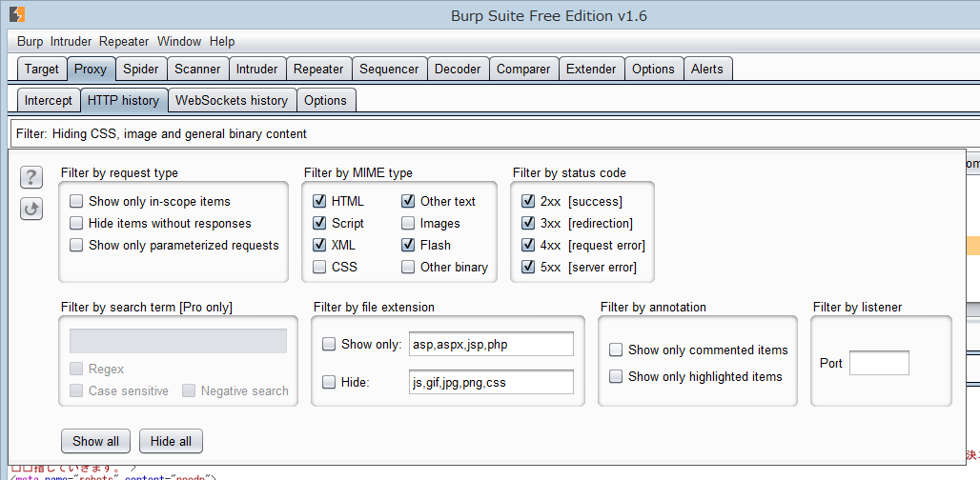This screenshot has height=480, width=980.
Task: Enable the CSS MIME type filter
Action: (x=319, y=268)
